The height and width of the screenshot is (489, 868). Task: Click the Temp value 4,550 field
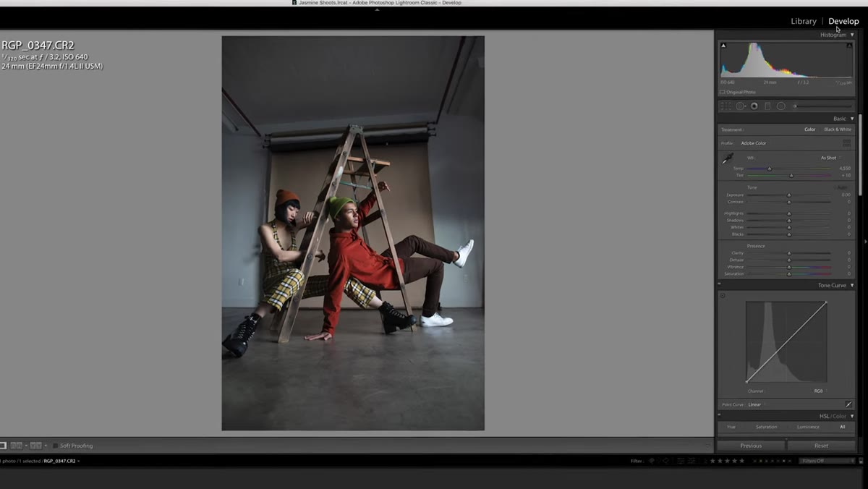point(844,168)
